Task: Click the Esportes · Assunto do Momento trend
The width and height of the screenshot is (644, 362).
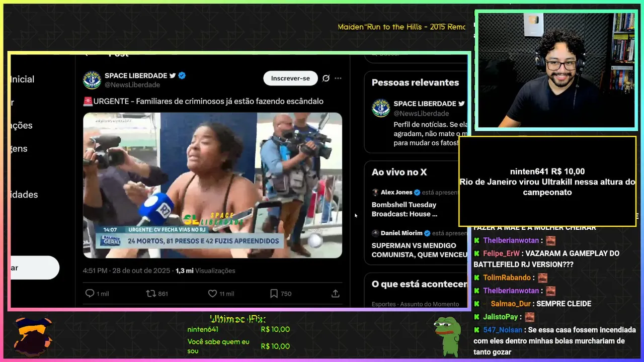Action: 415,304
